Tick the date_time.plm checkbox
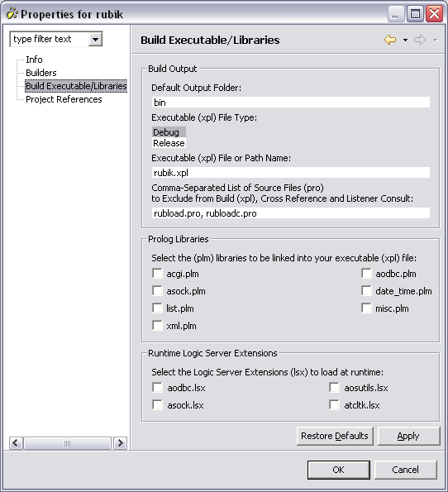The image size is (448, 492). pyautogui.click(x=366, y=291)
